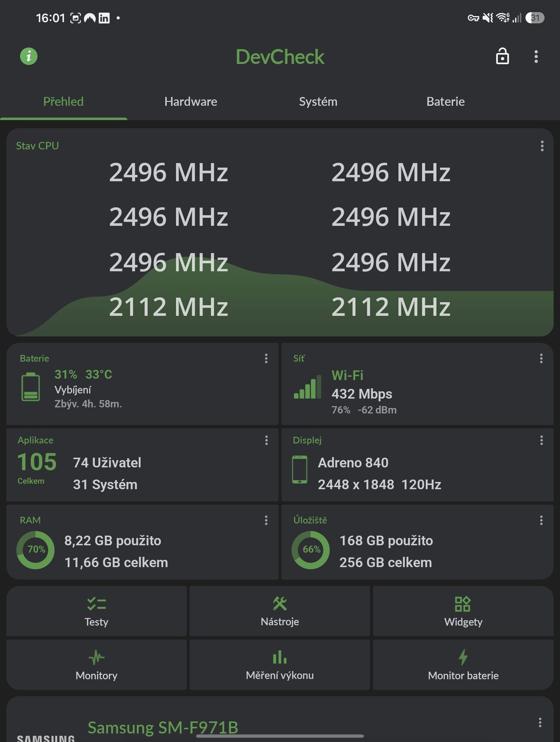Open Síť card options menu
This screenshot has height=742, width=560.
[x=541, y=359]
